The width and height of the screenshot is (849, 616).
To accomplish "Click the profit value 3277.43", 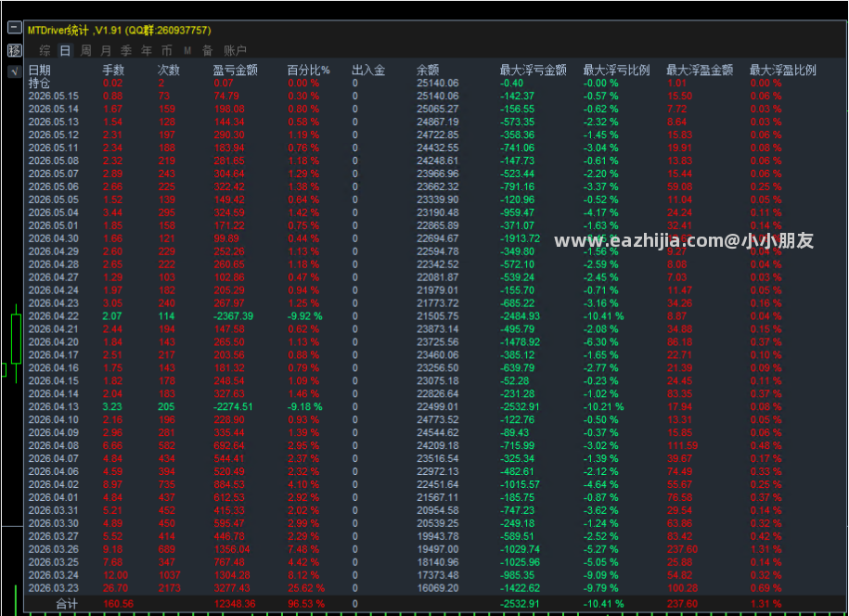I will pyautogui.click(x=232, y=588).
